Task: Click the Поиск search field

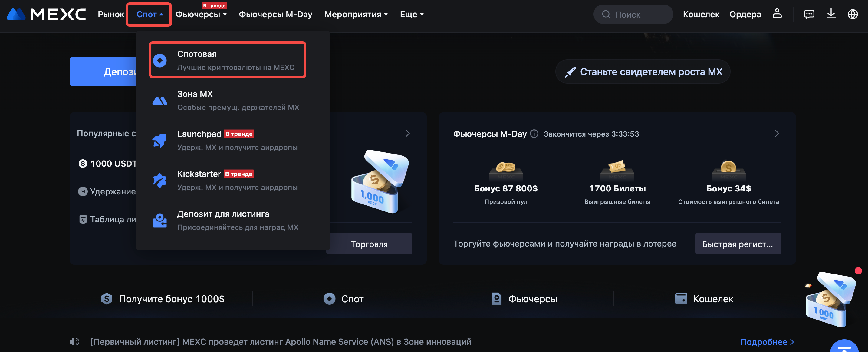Action: tap(633, 14)
